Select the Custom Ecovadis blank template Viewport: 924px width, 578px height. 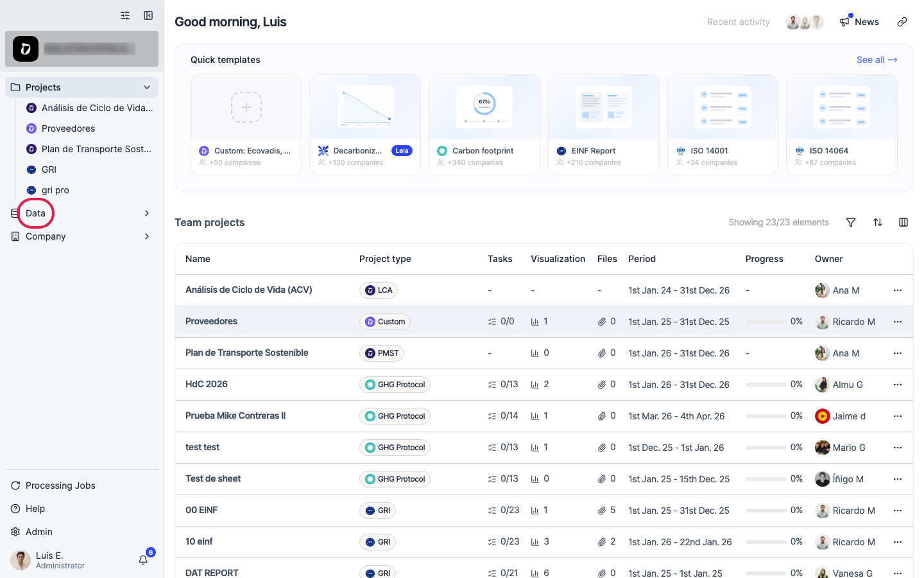[x=246, y=125]
